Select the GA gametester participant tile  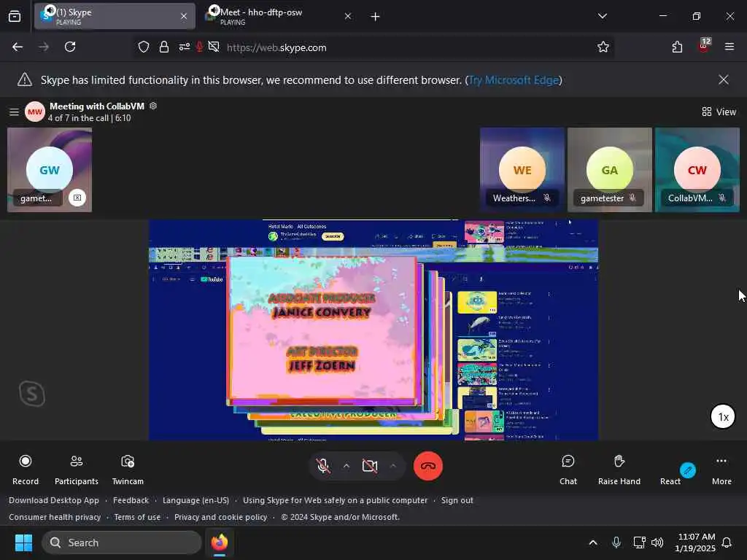[609, 169]
